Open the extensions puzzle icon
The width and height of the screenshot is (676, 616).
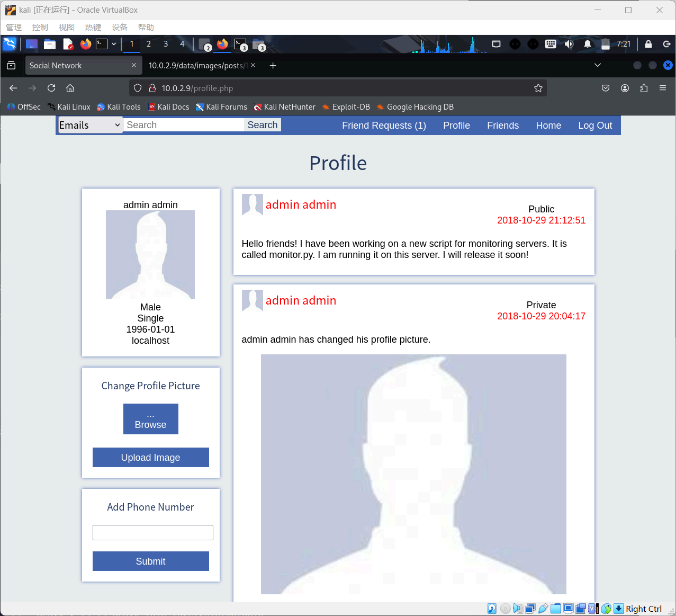[x=644, y=88]
